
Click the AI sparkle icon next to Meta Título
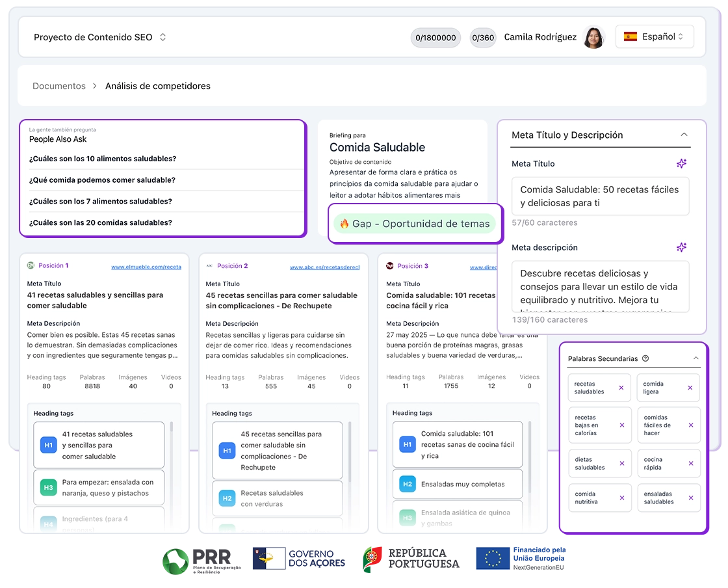pyautogui.click(x=681, y=163)
